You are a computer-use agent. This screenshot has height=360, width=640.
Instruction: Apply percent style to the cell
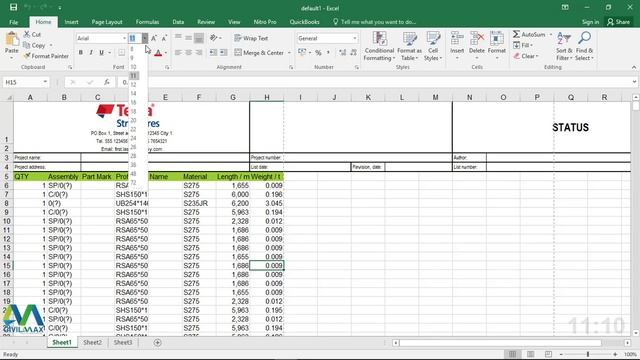click(x=318, y=53)
